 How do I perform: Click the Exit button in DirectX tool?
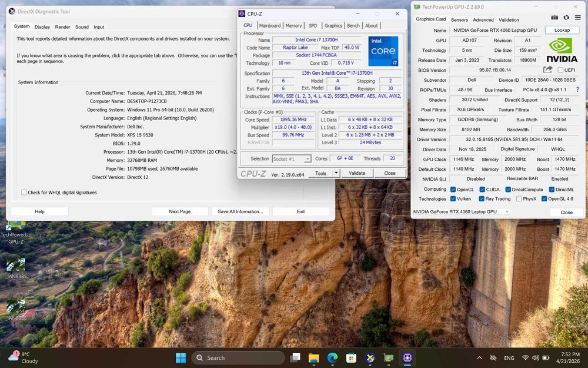[x=300, y=211]
